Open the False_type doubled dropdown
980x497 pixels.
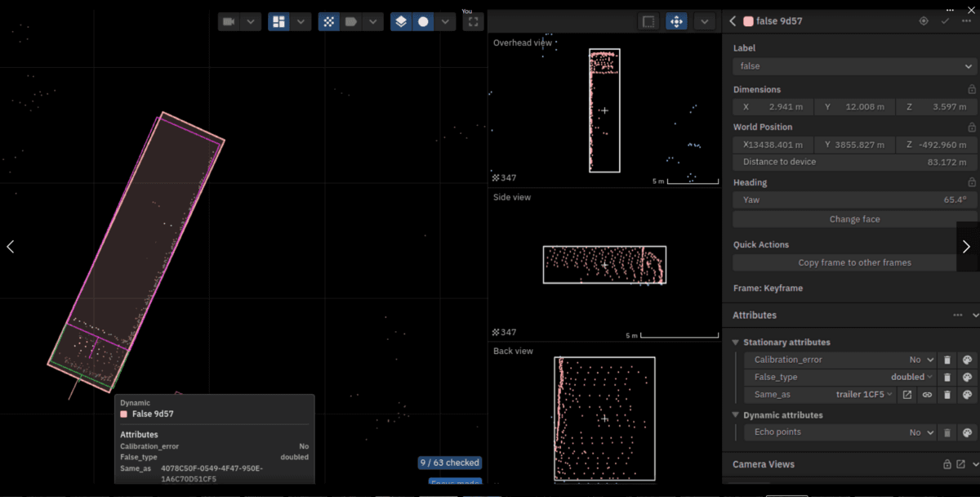point(912,377)
